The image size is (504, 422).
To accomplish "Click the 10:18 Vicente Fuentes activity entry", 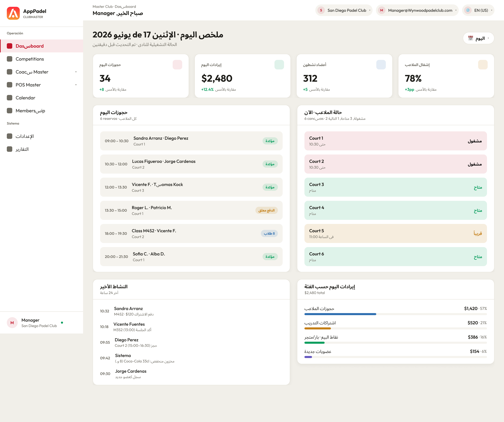I will (191, 327).
